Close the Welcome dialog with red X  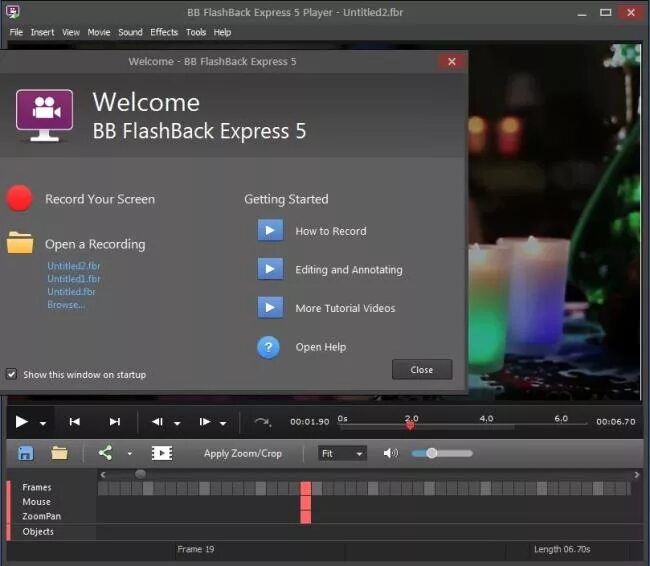(452, 61)
